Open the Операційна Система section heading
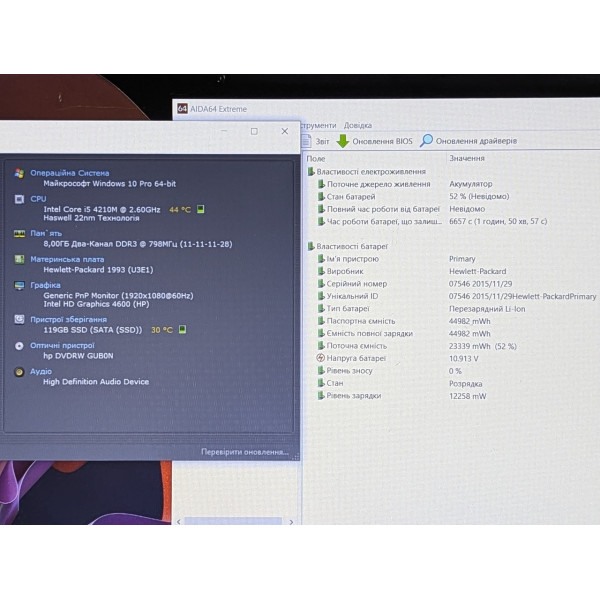600x600 pixels. click(70, 173)
